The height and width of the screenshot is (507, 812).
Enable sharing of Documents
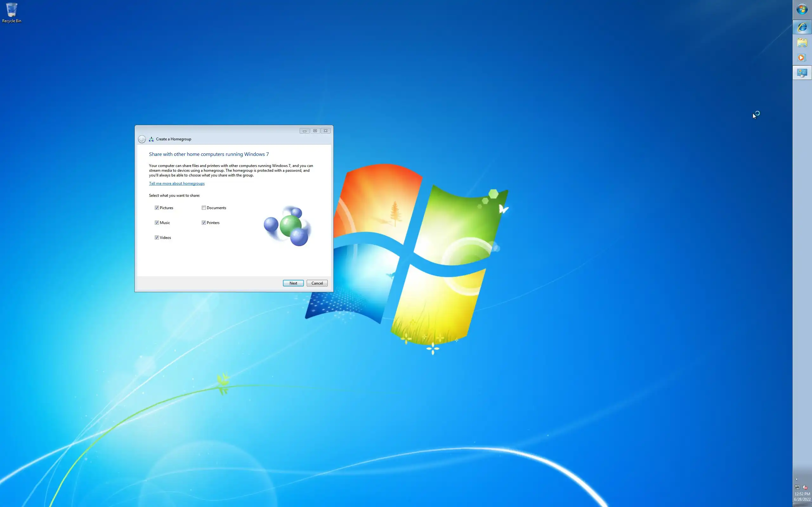(204, 208)
